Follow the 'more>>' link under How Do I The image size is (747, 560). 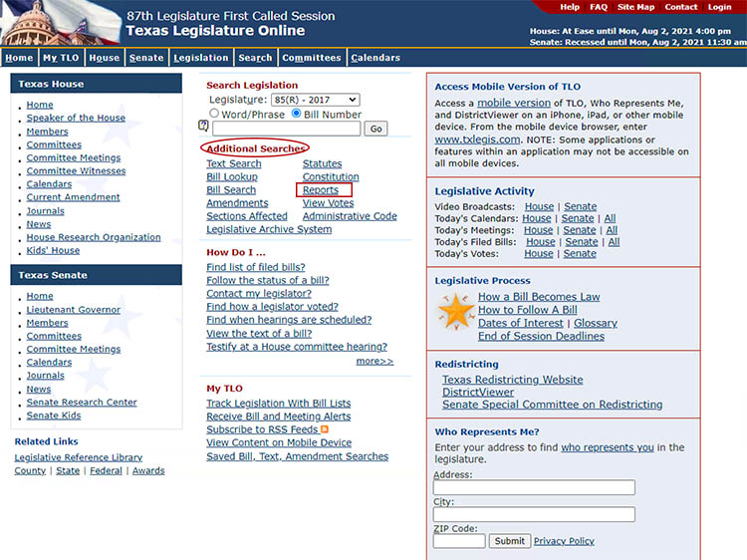pos(374,361)
